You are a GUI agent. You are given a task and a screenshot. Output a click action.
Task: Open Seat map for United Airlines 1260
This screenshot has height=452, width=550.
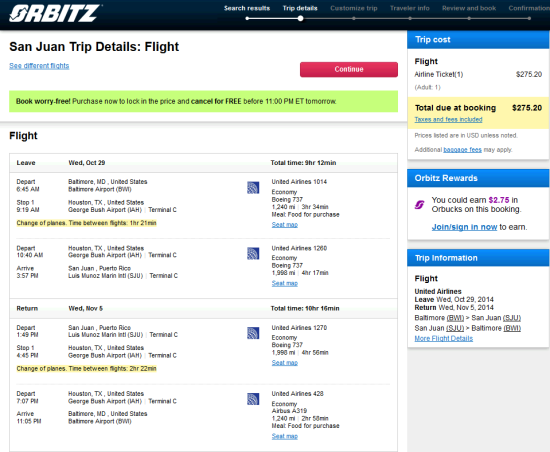(284, 283)
